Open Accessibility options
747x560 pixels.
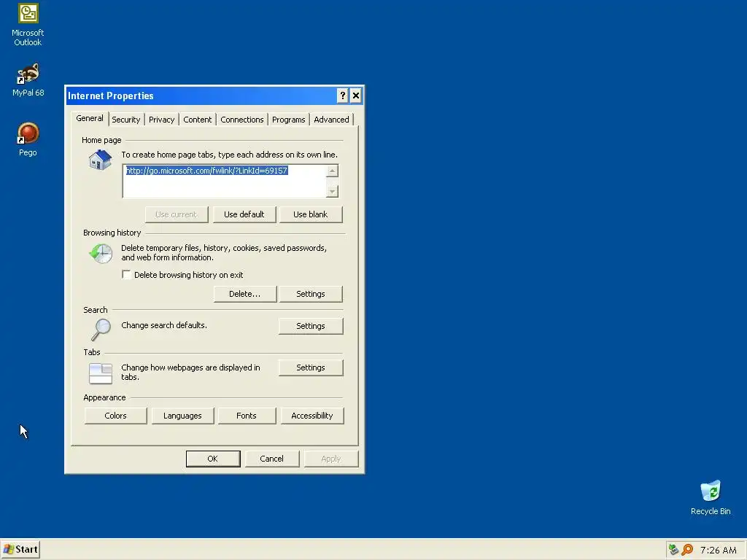(x=312, y=416)
